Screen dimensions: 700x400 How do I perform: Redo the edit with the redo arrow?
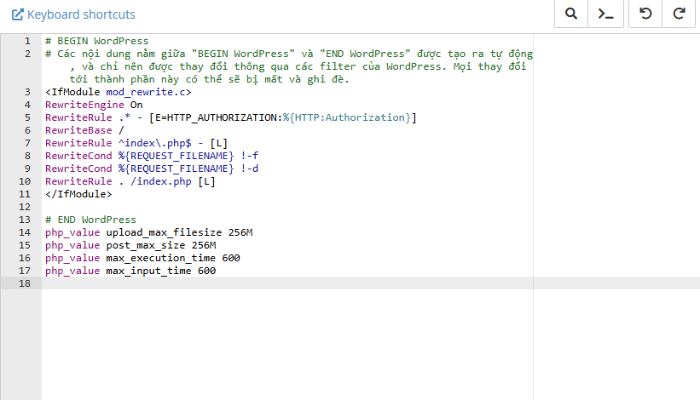point(679,14)
